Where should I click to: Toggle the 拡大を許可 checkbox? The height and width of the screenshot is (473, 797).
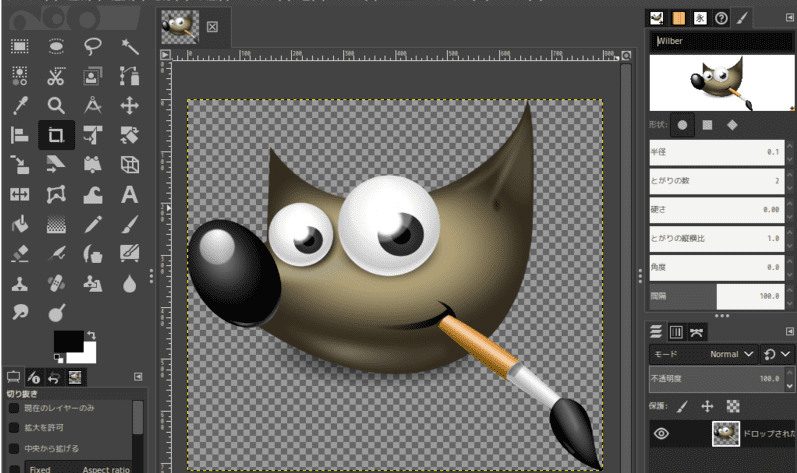point(14,428)
